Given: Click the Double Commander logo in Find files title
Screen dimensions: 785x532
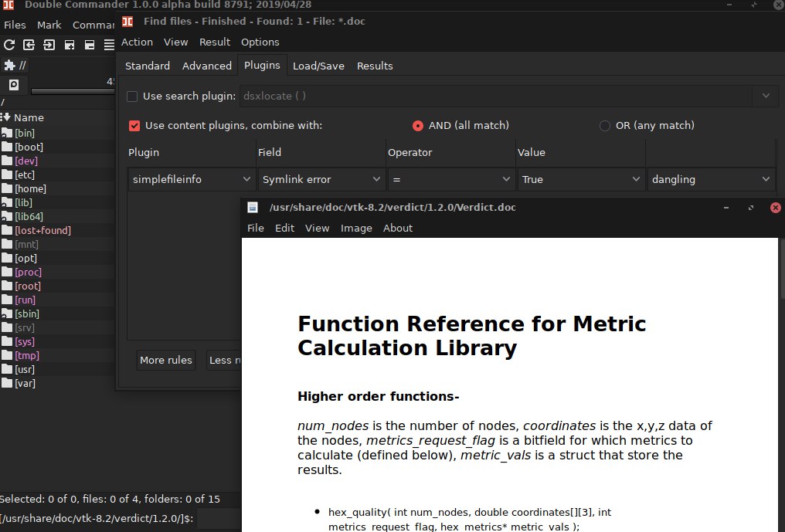Looking at the screenshot, I should (128, 22).
